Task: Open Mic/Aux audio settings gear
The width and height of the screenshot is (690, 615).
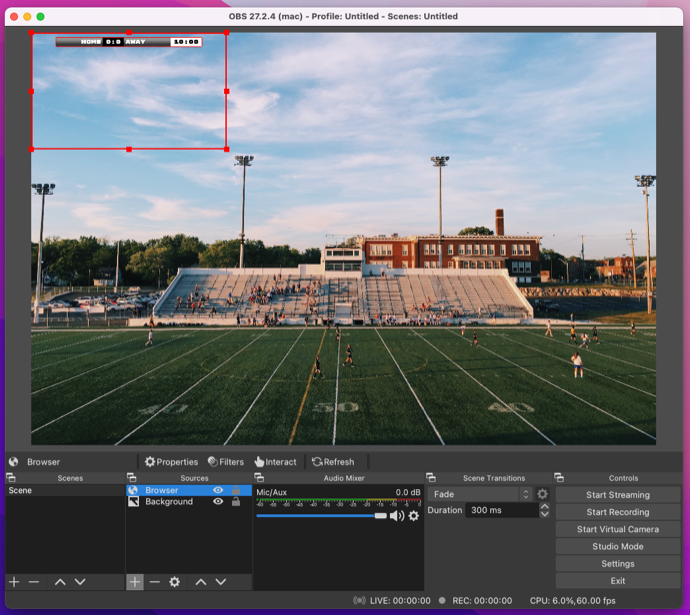Action: [x=414, y=516]
